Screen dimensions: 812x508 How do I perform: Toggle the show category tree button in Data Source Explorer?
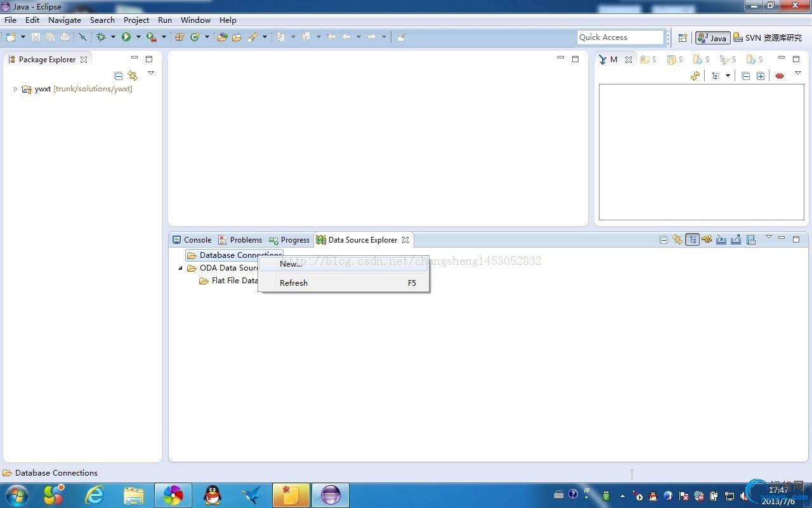(692, 239)
